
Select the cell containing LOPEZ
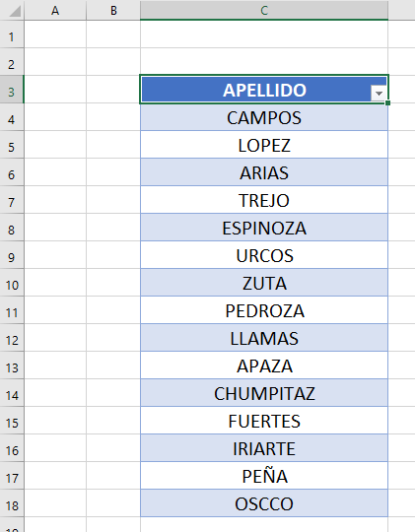pos(264,145)
